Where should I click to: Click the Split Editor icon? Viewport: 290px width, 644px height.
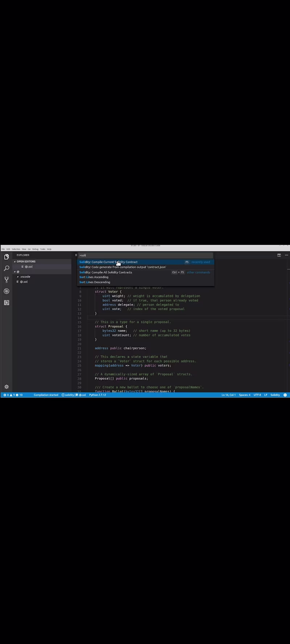(279, 255)
